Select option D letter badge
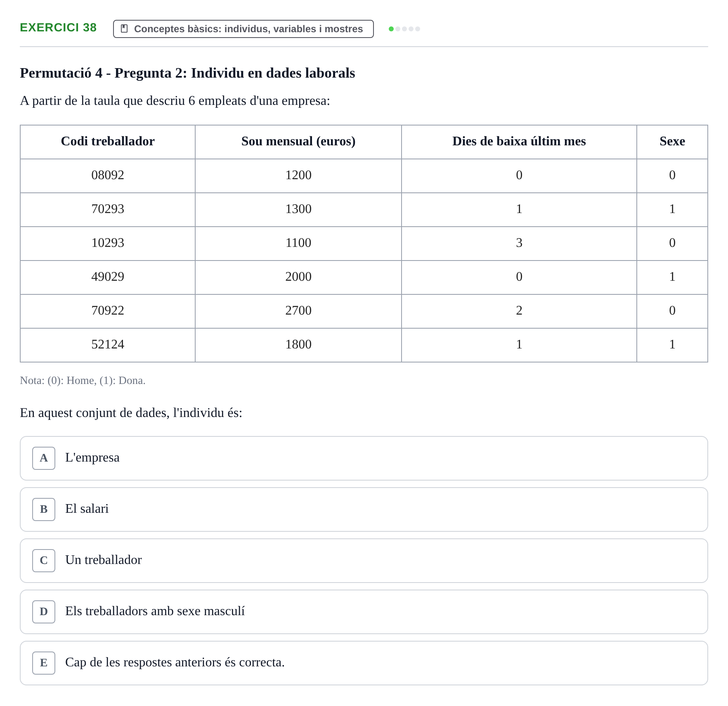This screenshot has height=706, width=728. click(x=44, y=612)
